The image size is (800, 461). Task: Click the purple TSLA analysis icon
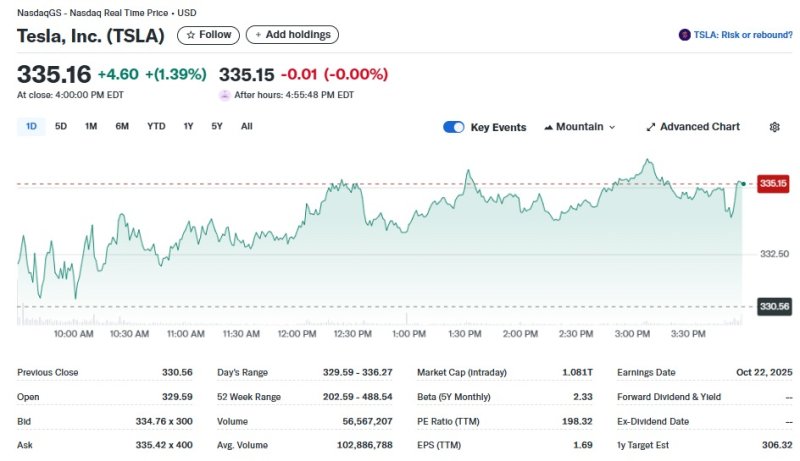684,35
